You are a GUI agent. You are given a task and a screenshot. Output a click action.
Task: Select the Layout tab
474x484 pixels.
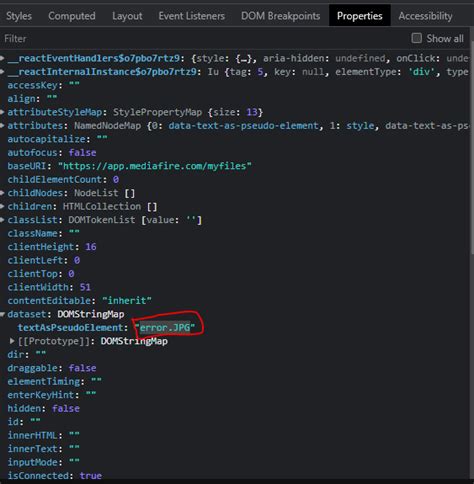[x=127, y=16]
